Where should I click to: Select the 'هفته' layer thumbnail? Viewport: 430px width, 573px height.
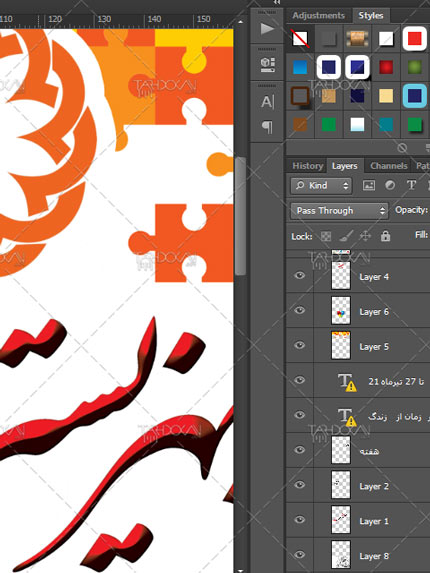coord(340,450)
